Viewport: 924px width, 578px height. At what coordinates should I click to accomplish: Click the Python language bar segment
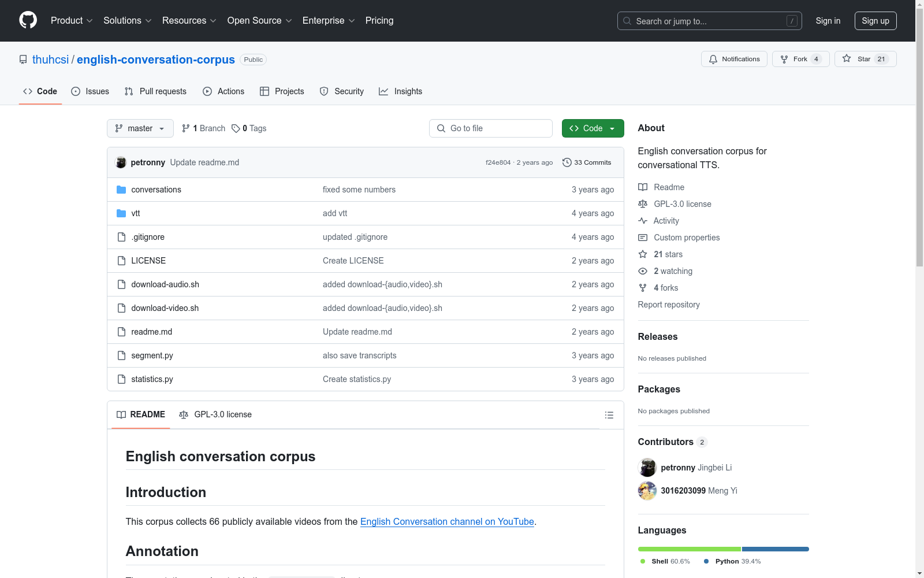pyautogui.click(x=776, y=549)
